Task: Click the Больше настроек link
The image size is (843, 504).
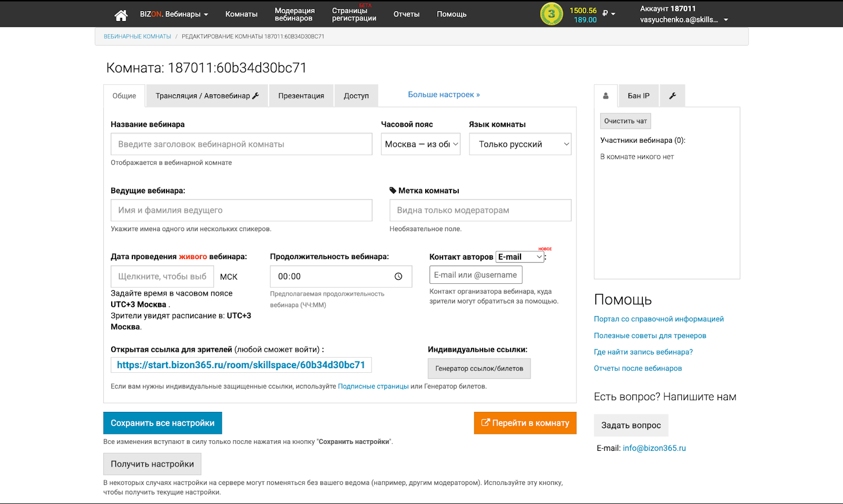Action: point(444,95)
